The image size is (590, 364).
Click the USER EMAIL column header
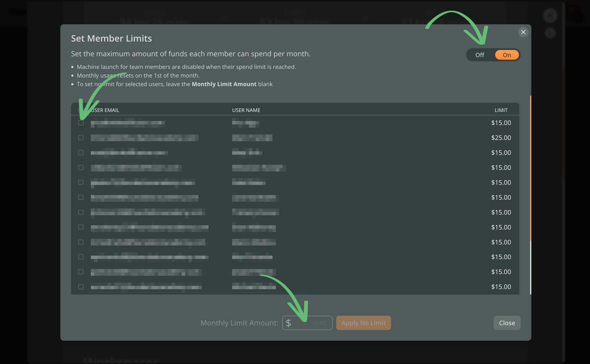point(105,110)
